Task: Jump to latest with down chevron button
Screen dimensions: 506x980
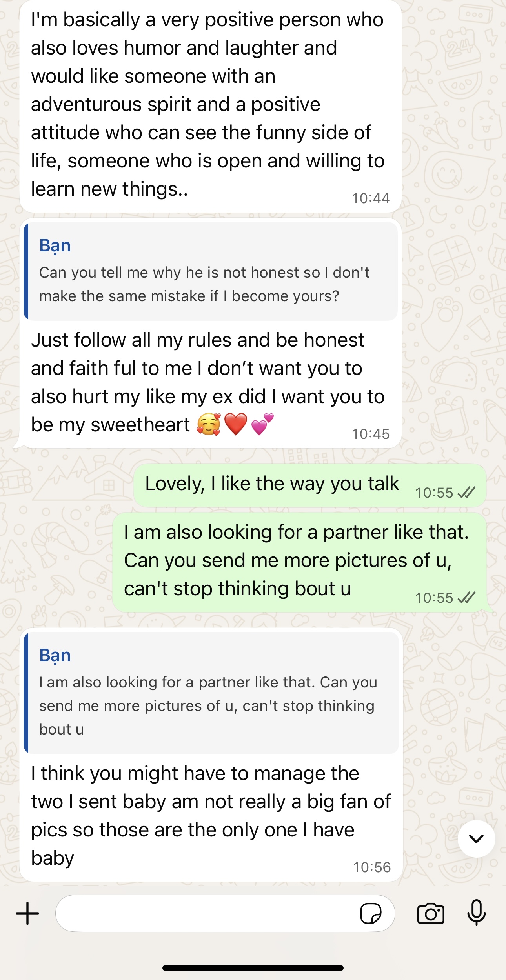Action: point(477,838)
